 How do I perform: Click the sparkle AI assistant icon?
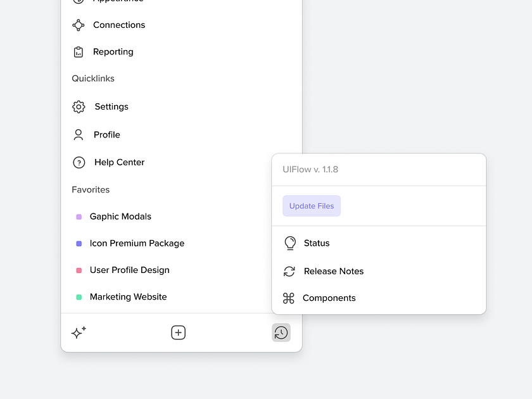click(79, 332)
